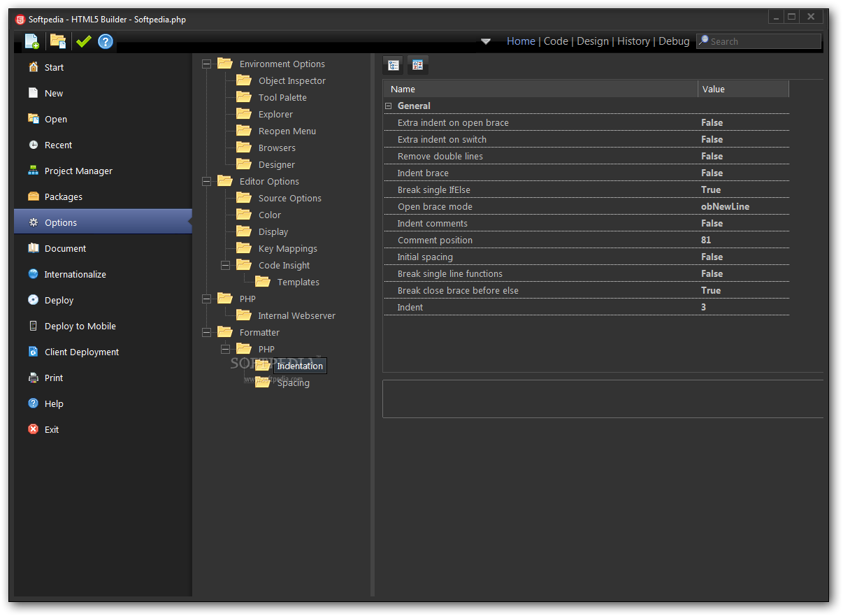Collapse the PHP node under Formatter
The image size is (843, 616).
pyautogui.click(x=225, y=349)
